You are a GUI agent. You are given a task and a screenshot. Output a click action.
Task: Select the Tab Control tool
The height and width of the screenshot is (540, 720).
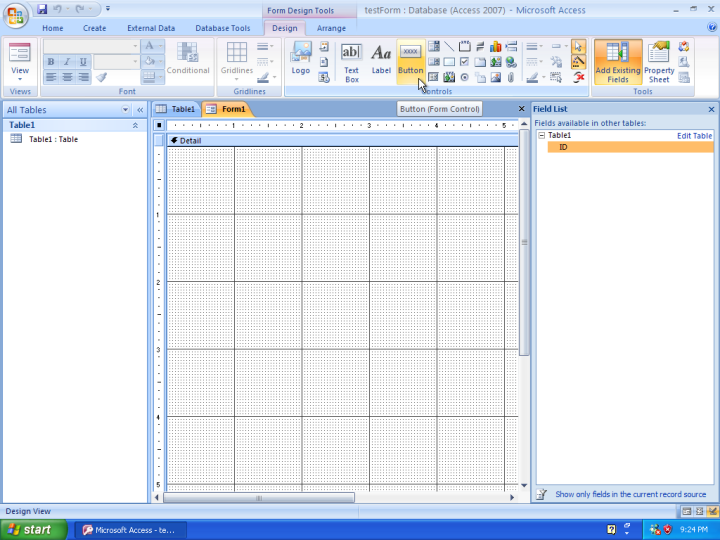(480, 62)
